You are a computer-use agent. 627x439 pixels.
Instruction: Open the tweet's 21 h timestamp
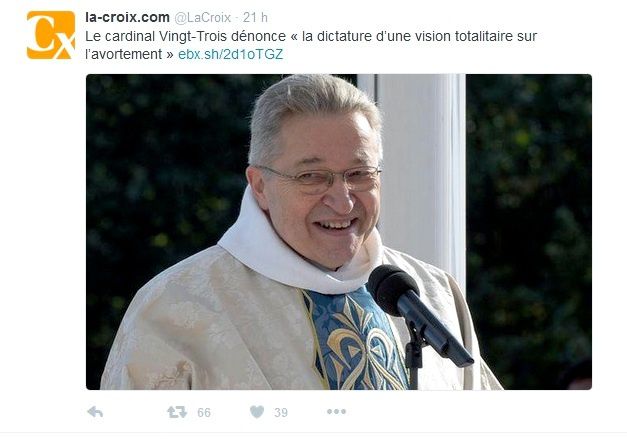(255, 18)
